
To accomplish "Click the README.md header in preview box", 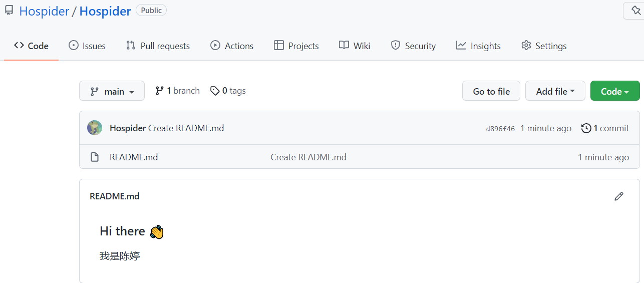I will [114, 196].
